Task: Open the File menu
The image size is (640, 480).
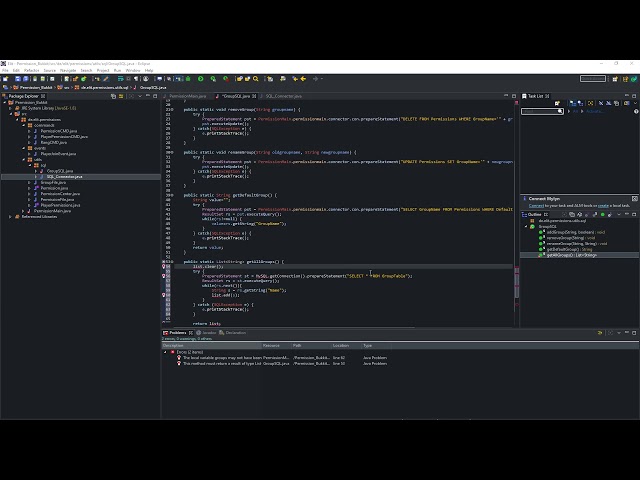Action: [x=5, y=71]
